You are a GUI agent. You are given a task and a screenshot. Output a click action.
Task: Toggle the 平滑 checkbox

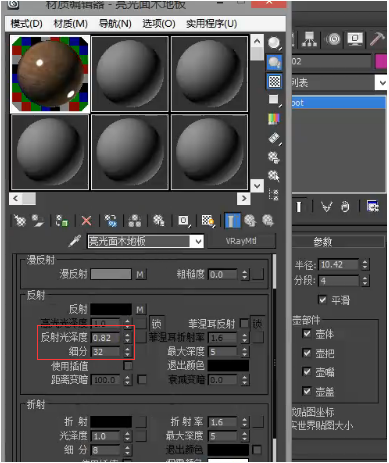[x=322, y=300]
